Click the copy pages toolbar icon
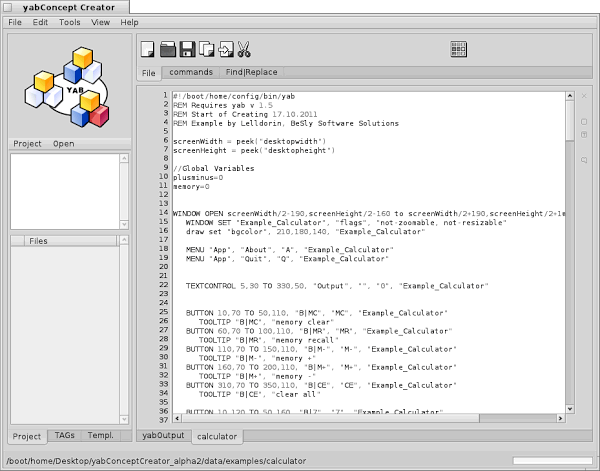The image size is (600, 471). tap(206, 48)
